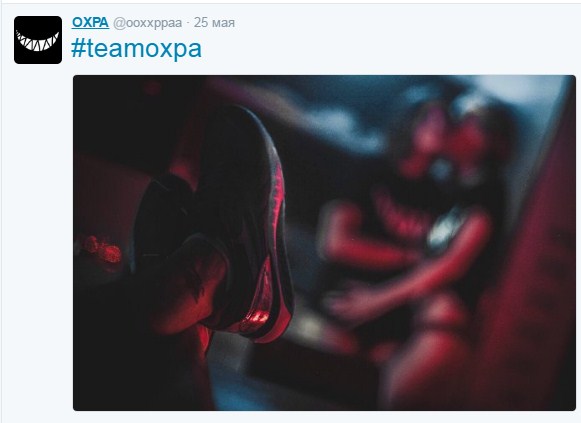Open the OXPA profile name link
The image size is (581, 423).
(90, 22)
